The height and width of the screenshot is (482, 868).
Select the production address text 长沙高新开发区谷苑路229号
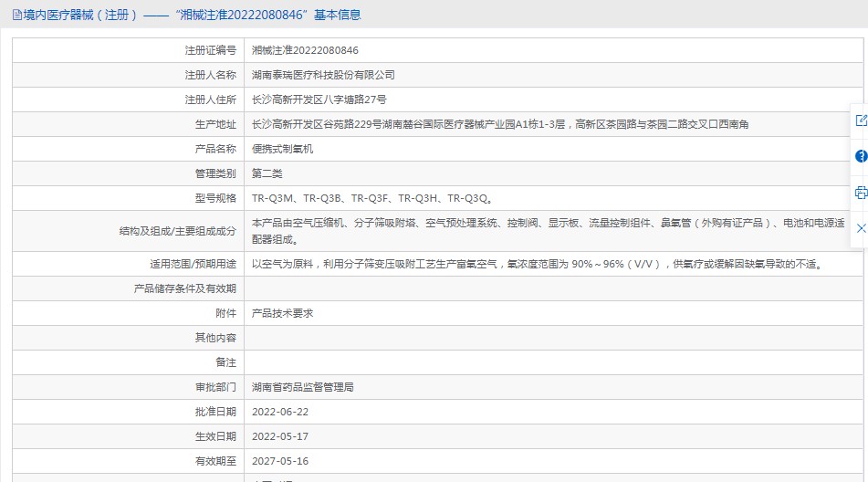[x=317, y=124]
